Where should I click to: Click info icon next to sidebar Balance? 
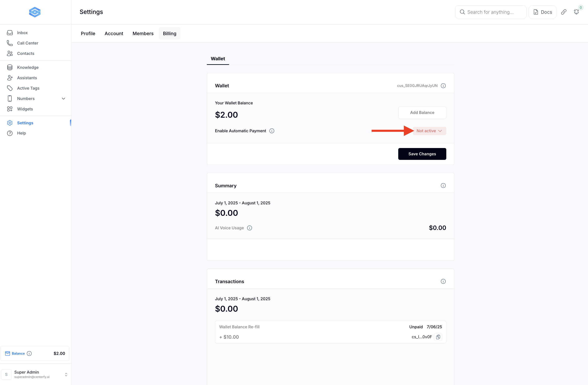click(29, 353)
